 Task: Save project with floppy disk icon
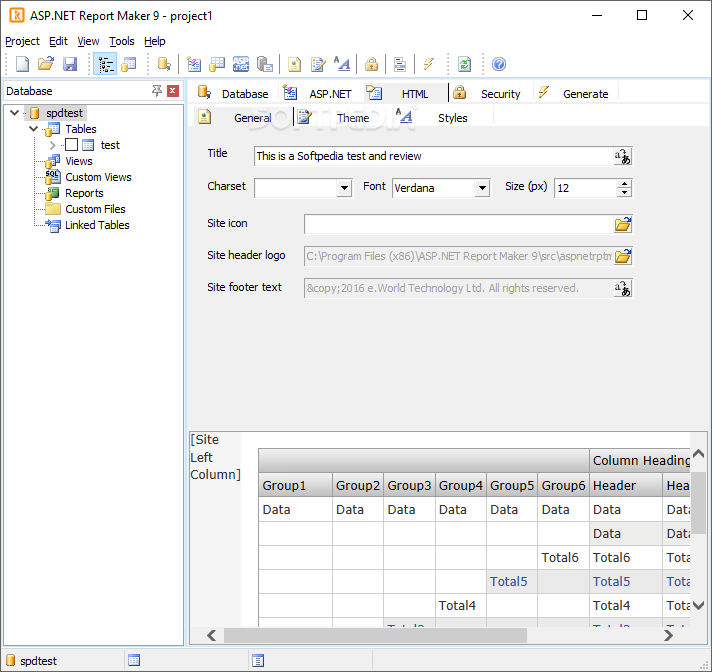pos(70,64)
